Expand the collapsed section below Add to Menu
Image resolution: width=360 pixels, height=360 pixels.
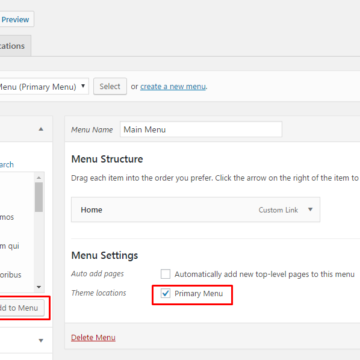point(41,340)
